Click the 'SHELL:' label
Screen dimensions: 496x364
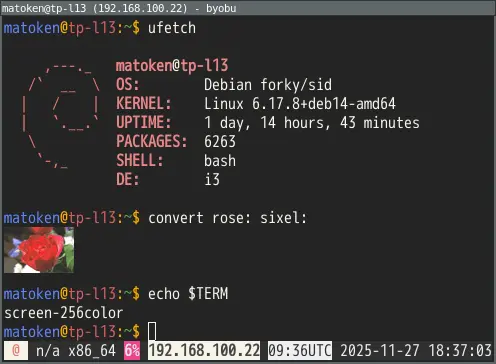pos(140,161)
